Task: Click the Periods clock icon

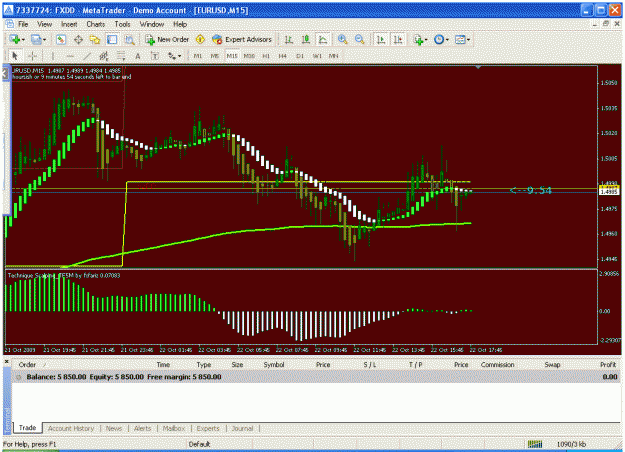Action: pyautogui.click(x=438, y=39)
